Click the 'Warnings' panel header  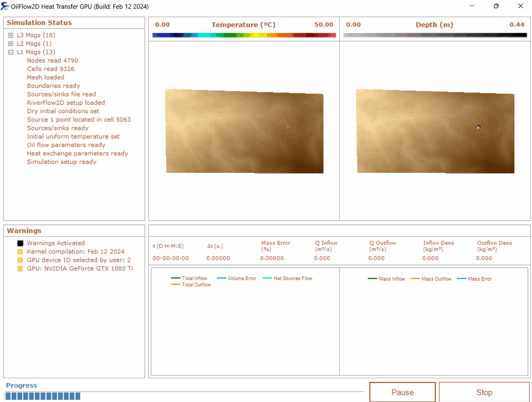24,231
